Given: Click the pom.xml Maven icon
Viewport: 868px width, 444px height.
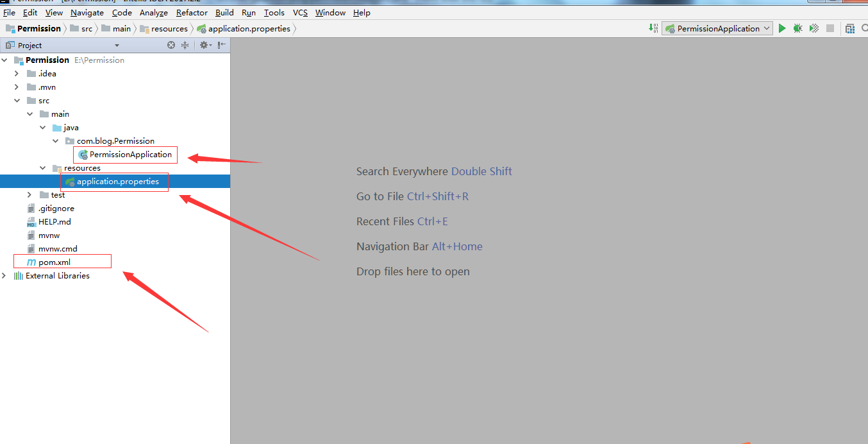Looking at the screenshot, I should coord(31,262).
